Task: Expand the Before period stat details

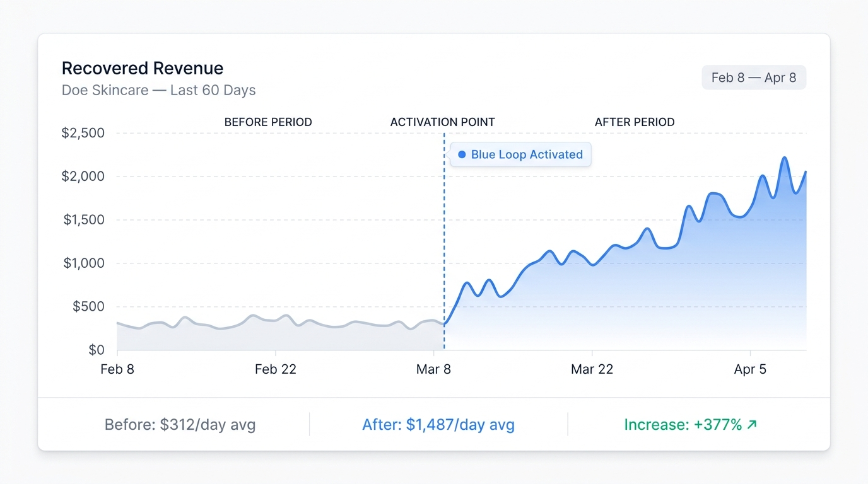Action: pyautogui.click(x=180, y=425)
